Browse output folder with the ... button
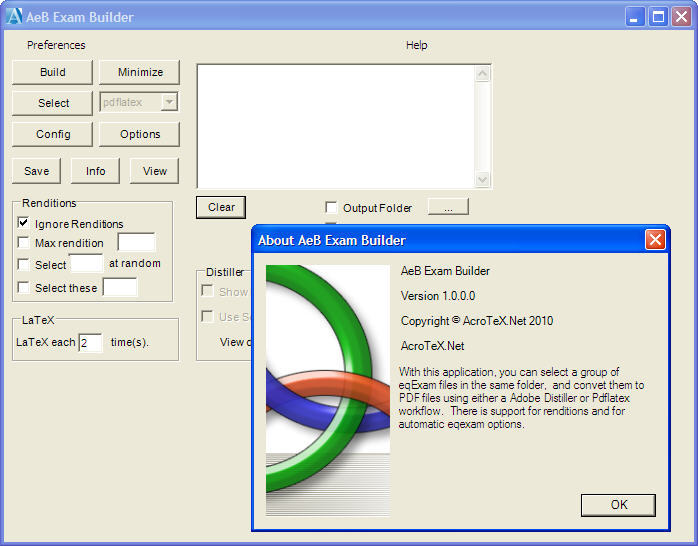The width and height of the screenshot is (698, 546). [x=448, y=207]
